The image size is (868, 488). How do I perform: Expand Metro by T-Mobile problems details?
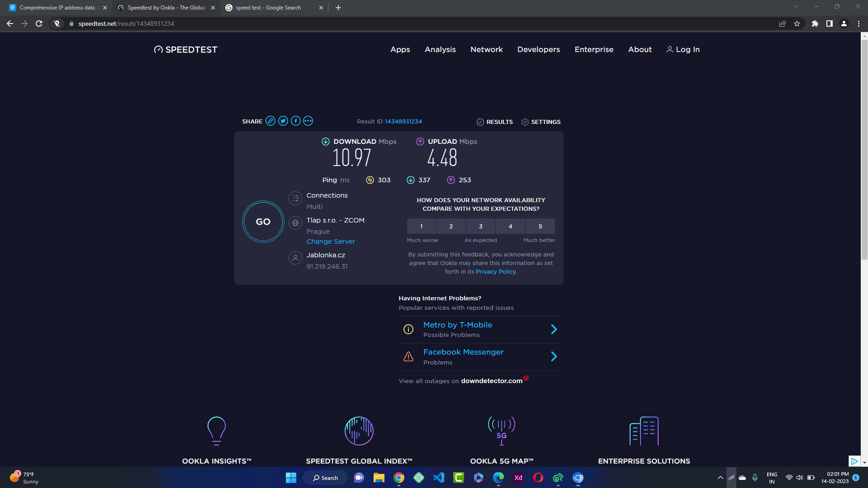point(554,329)
